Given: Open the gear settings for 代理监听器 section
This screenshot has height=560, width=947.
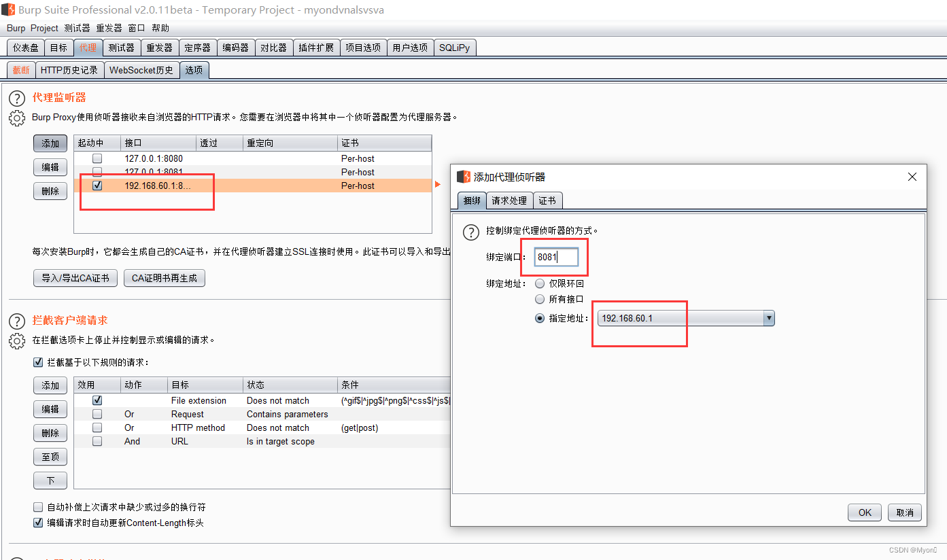Looking at the screenshot, I should point(17,118).
